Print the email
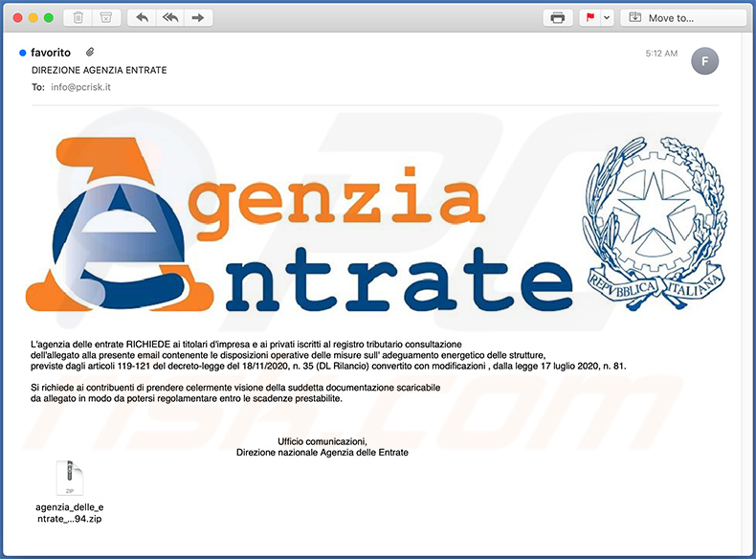 click(557, 18)
